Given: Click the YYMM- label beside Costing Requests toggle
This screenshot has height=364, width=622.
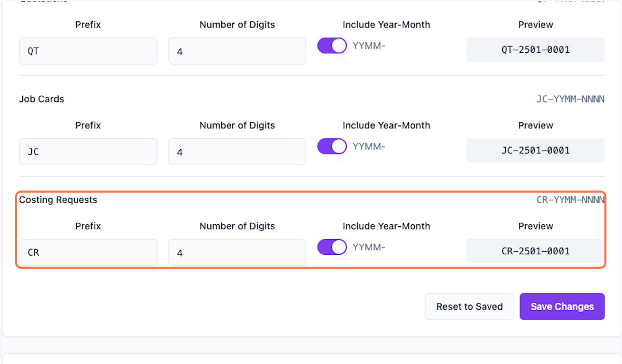Looking at the screenshot, I should (x=369, y=247).
